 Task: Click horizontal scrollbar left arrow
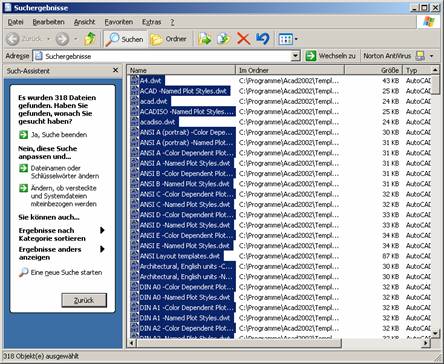point(132,343)
